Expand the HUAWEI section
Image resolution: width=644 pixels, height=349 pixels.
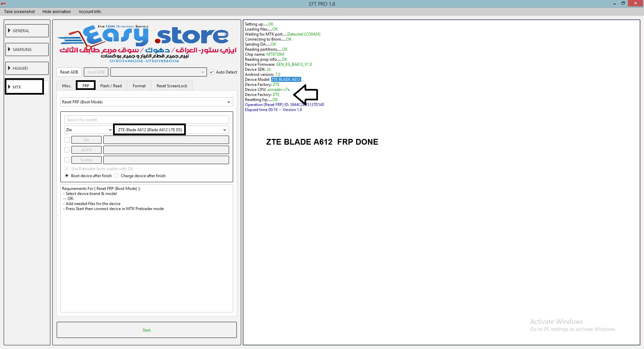tap(27, 68)
